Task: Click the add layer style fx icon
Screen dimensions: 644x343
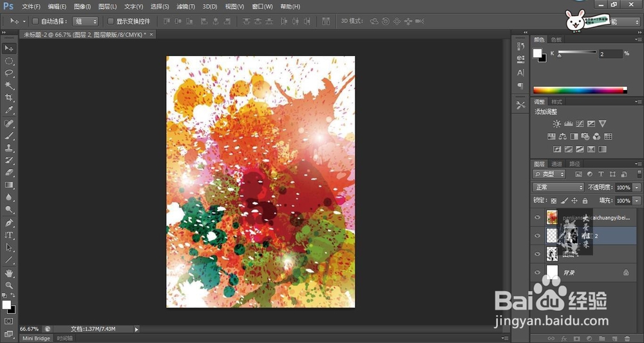Action: [564, 339]
